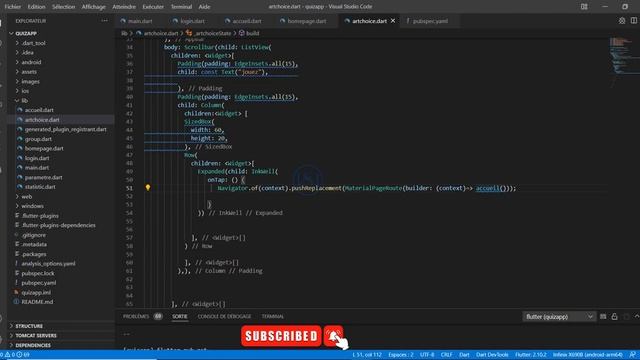Open group.dart in the explorer
The width and height of the screenshot is (640, 360).
[38, 139]
